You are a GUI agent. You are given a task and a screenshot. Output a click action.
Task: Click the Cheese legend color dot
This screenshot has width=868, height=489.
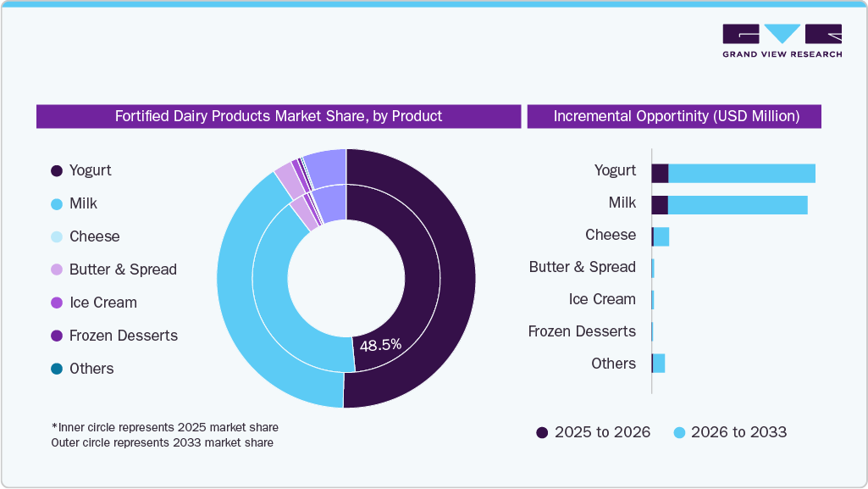pos(57,237)
